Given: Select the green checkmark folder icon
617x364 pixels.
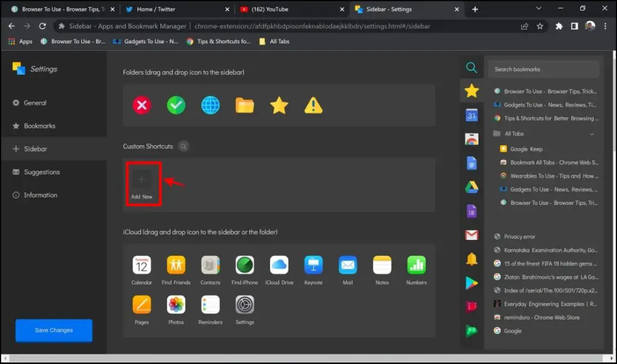Looking at the screenshot, I should coord(176,104).
